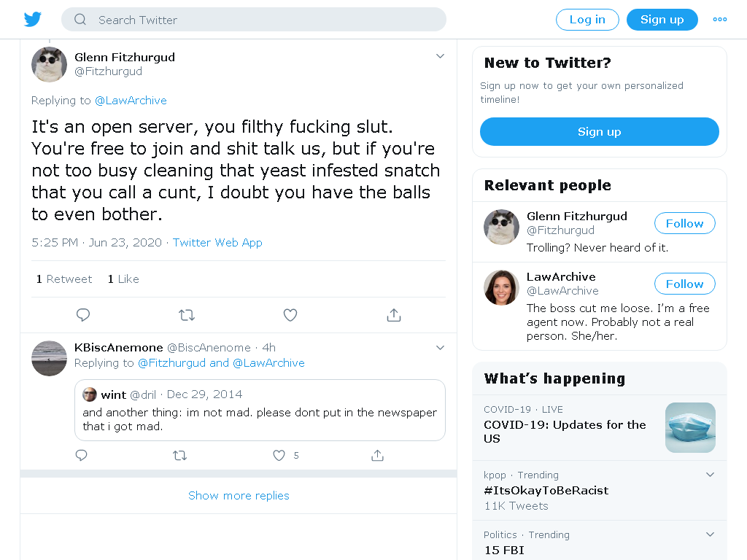Expand options for 15 FBI trend
The height and width of the screenshot is (560, 747).
click(710, 534)
